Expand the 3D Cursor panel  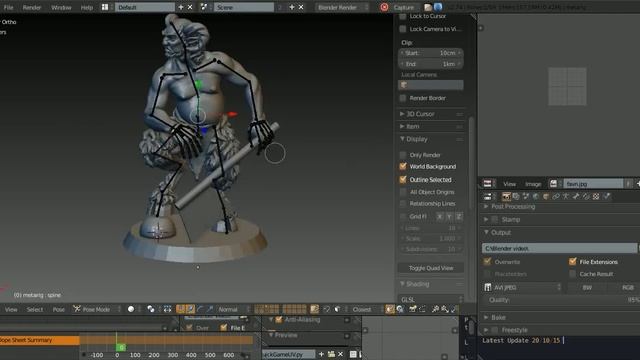(x=420, y=114)
